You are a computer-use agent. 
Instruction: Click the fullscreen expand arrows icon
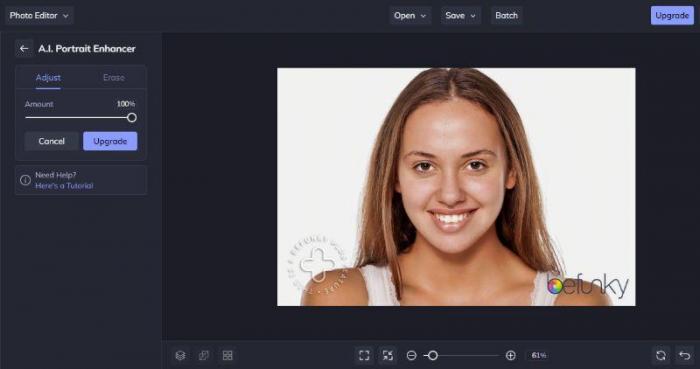tap(388, 355)
